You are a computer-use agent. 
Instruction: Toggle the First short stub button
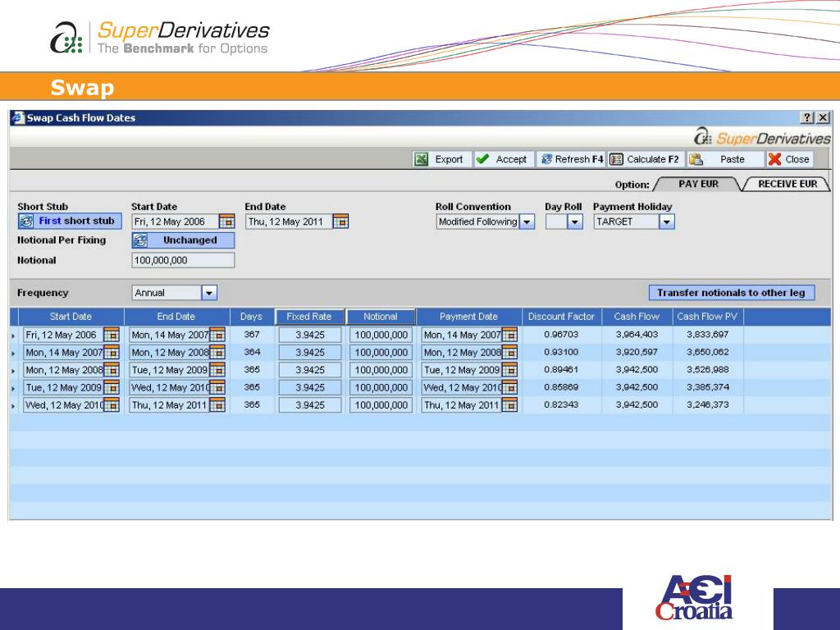click(x=70, y=221)
